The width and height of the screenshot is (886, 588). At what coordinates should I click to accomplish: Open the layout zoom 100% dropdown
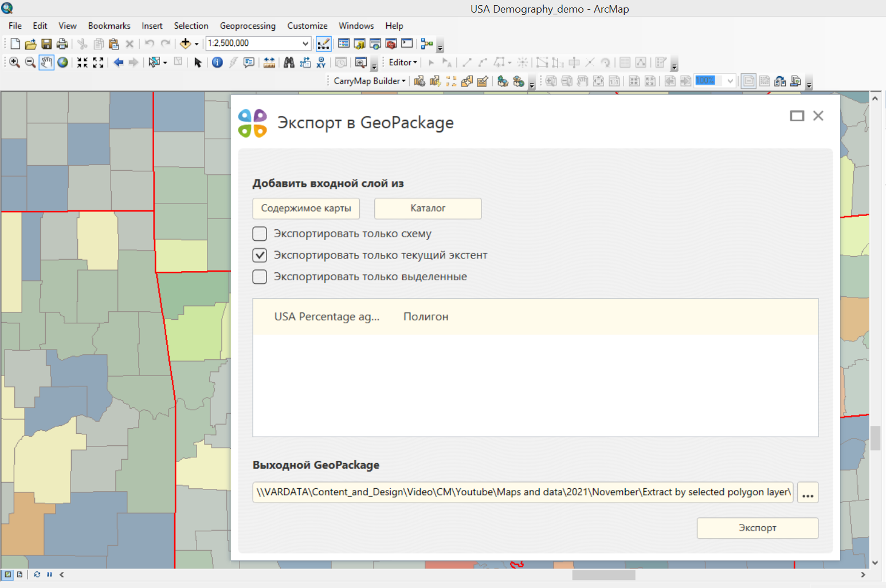point(730,81)
